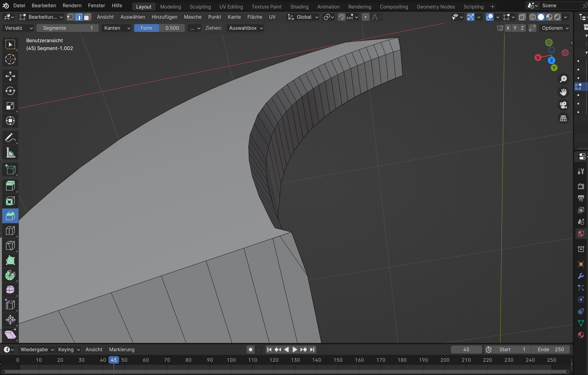The height and width of the screenshot is (375, 588).
Task: Select the Rotate tool
Action: coord(10,91)
